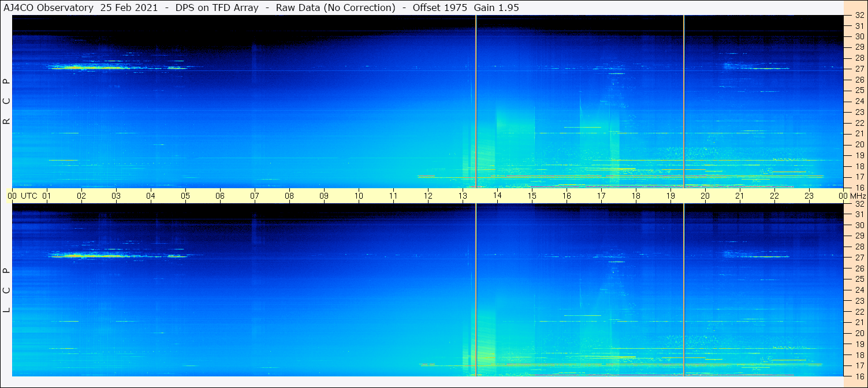Click hour '07' on the time axis
Image resolution: width=868 pixels, height=388 pixels.
(255, 196)
